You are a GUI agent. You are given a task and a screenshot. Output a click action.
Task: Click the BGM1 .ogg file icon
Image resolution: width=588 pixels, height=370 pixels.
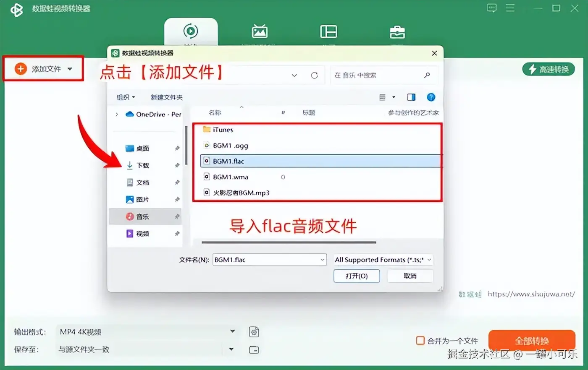[x=207, y=145]
